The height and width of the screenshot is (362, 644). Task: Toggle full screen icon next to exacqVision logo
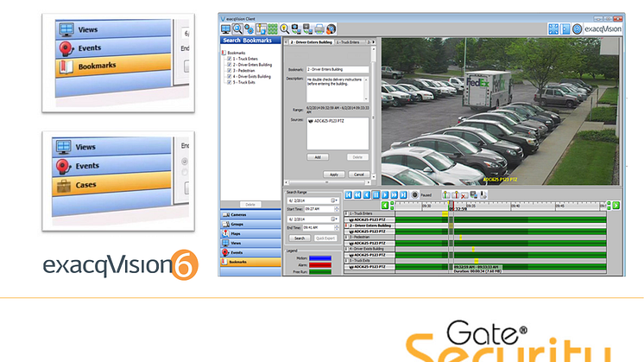553,29
